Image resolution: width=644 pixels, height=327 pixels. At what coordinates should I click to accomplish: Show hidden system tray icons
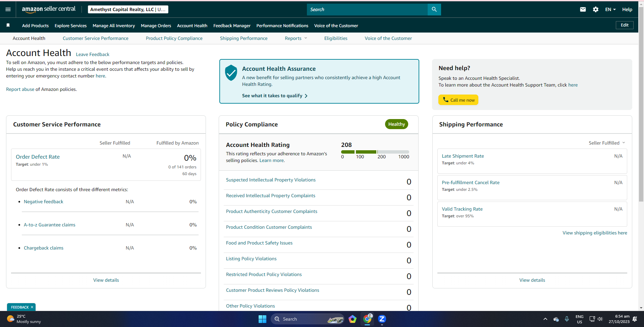pos(545,319)
